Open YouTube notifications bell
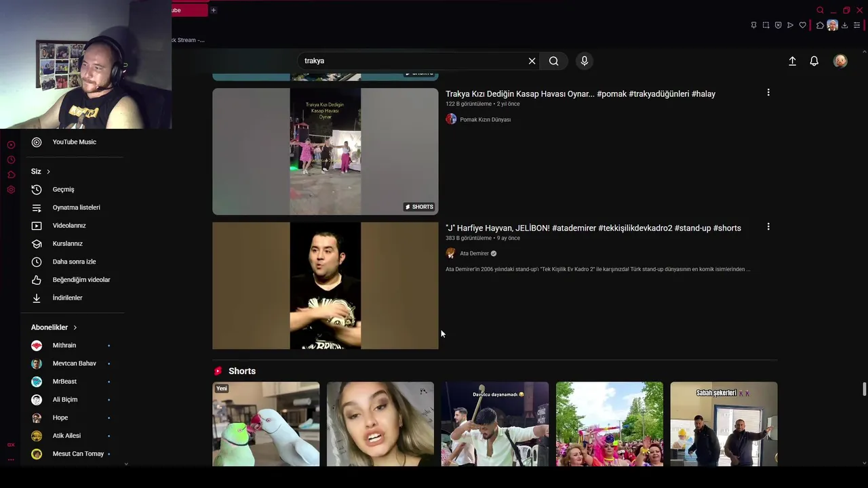 [814, 61]
